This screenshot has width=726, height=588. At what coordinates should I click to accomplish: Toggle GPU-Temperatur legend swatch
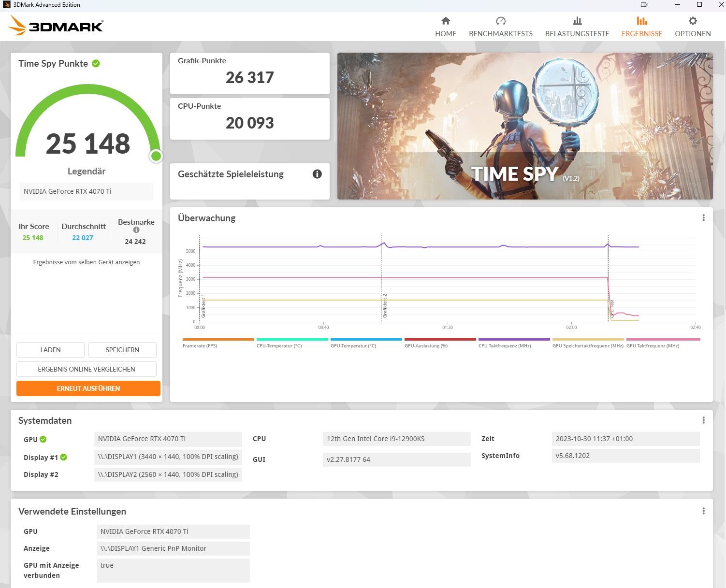coord(366,339)
